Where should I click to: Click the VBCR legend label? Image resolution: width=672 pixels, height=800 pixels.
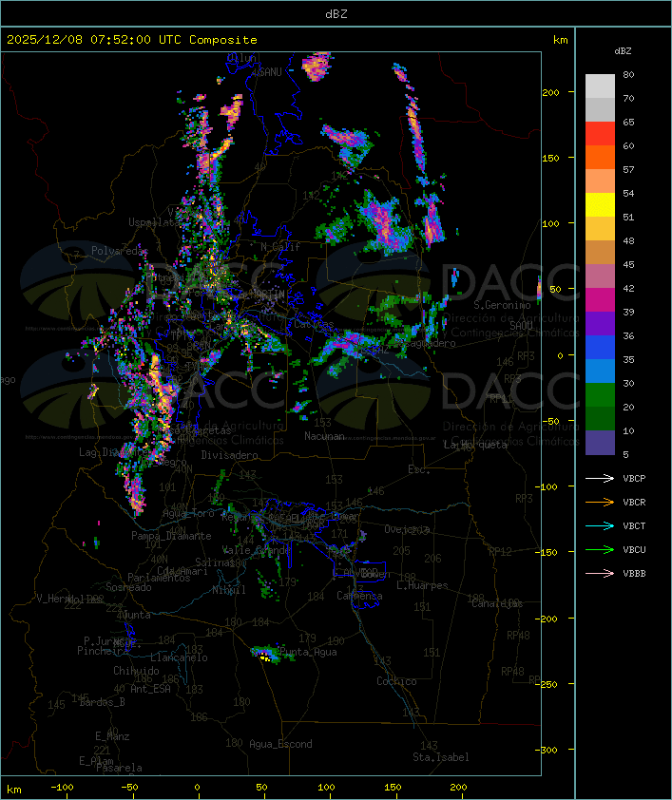click(634, 502)
